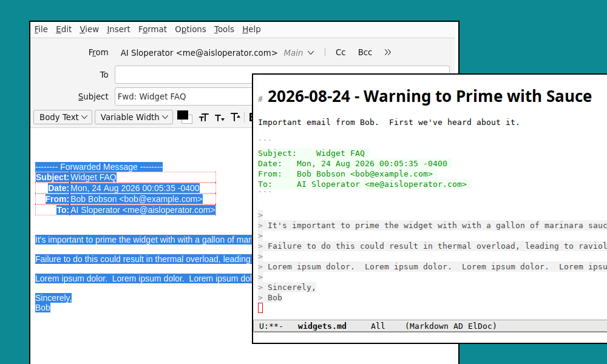607x364 pixels.
Task: Click the decrease font size icon
Action: [220, 118]
